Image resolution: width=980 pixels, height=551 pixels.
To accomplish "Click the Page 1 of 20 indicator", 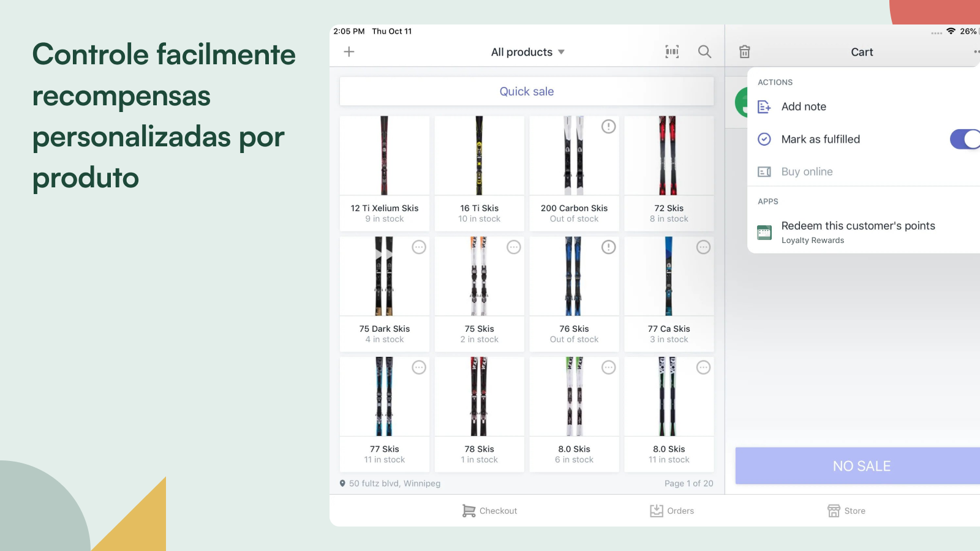I will coord(689,483).
